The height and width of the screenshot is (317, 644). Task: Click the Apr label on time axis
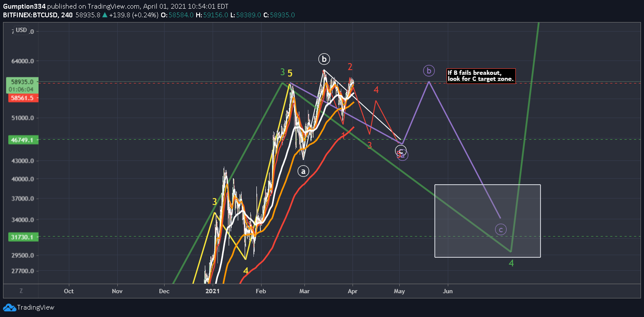click(353, 291)
